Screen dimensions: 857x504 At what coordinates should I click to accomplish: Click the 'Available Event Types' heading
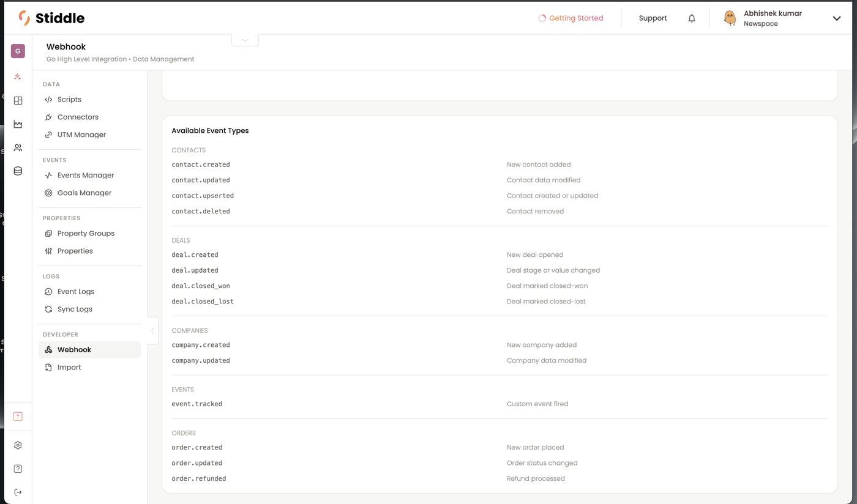[210, 131]
